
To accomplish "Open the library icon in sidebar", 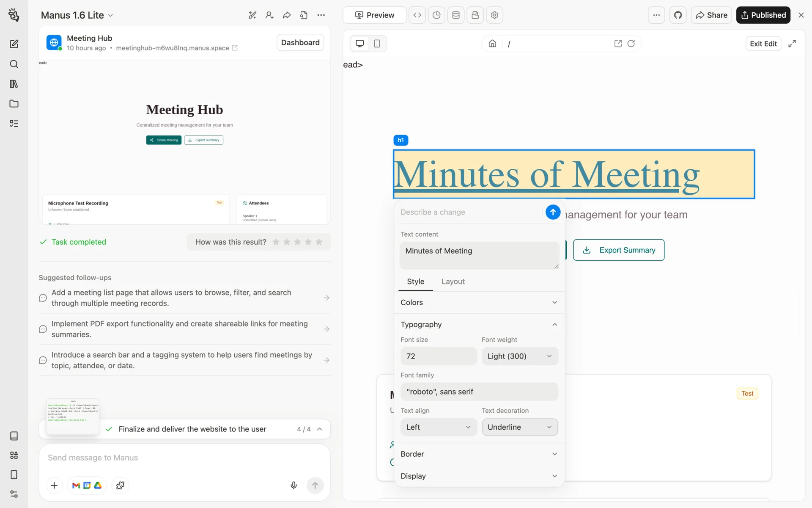I will pos(14,84).
